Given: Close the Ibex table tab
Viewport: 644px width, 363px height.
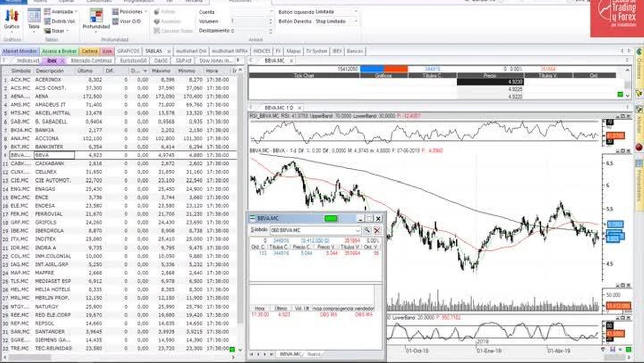Looking at the screenshot, I should pos(62,60).
